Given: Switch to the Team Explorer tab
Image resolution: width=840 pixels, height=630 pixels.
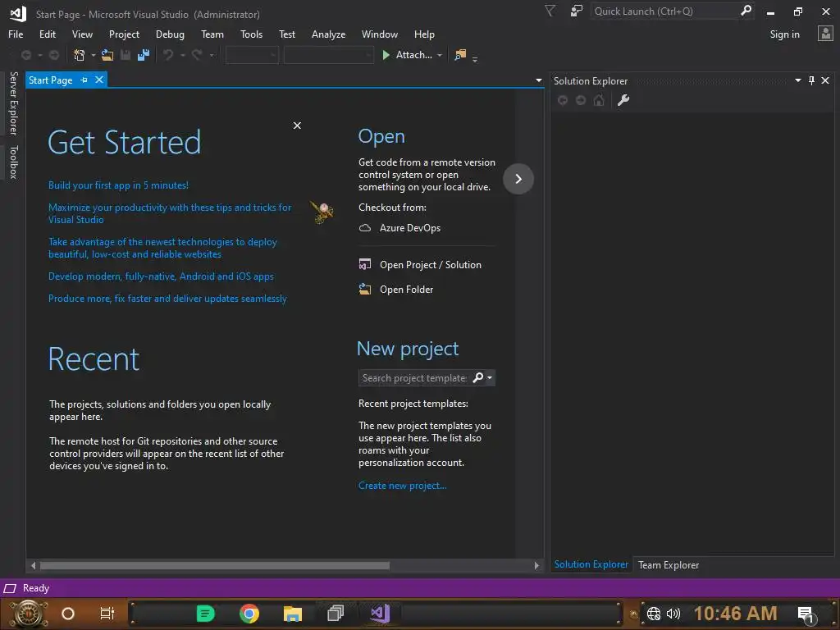Looking at the screenshot, I should pyautogui.click(x=668, y=565).
